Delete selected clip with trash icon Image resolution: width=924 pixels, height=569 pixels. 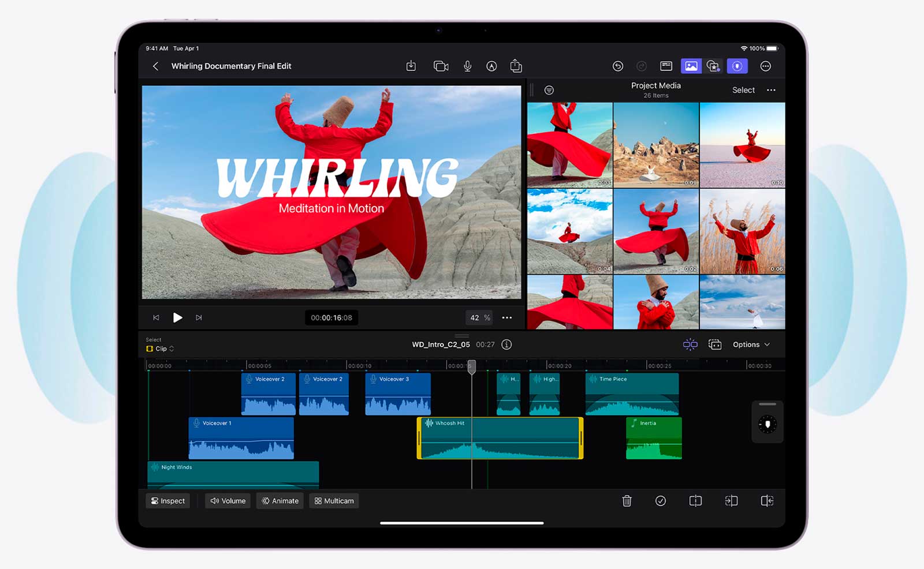click(627, 501)
